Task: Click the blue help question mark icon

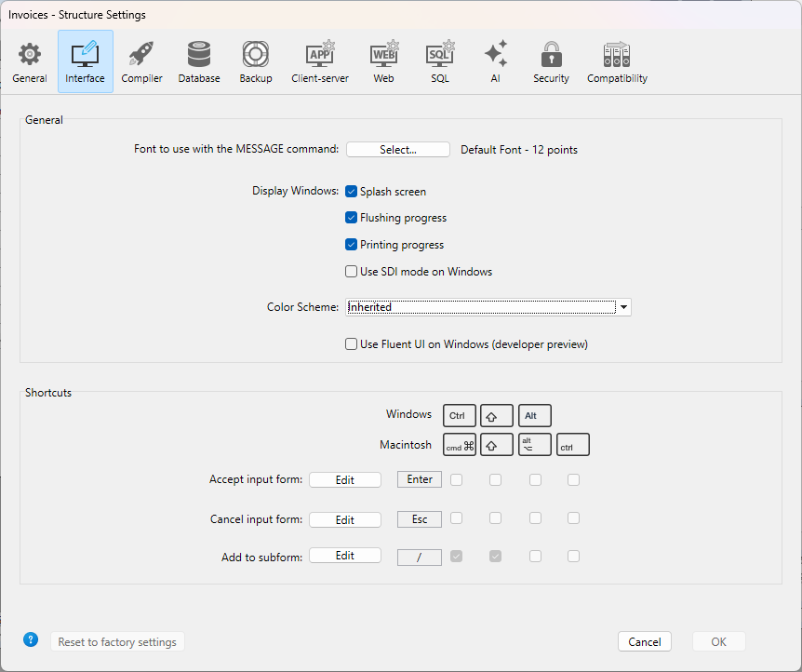Action: point(31,639)
